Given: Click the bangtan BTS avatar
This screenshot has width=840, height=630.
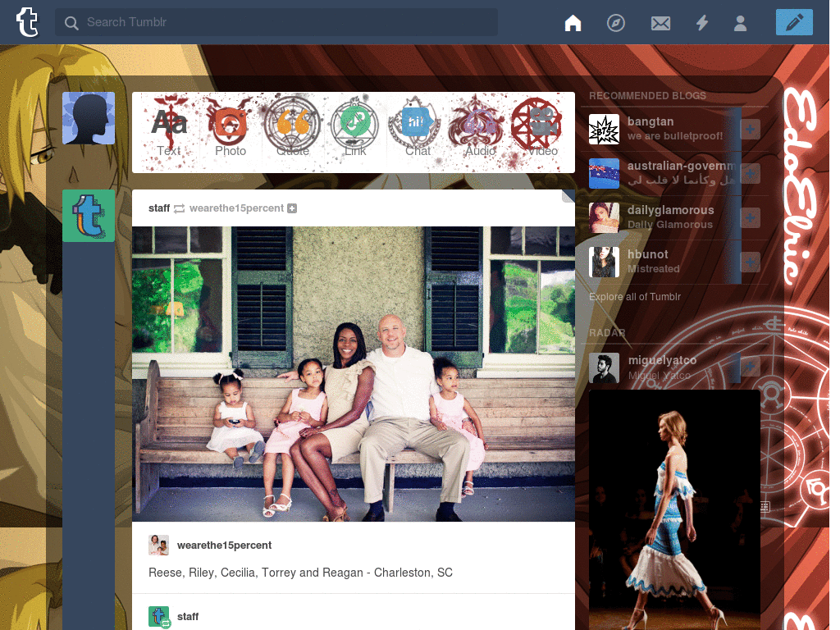Looking at the screenshot, I should 604,129.
